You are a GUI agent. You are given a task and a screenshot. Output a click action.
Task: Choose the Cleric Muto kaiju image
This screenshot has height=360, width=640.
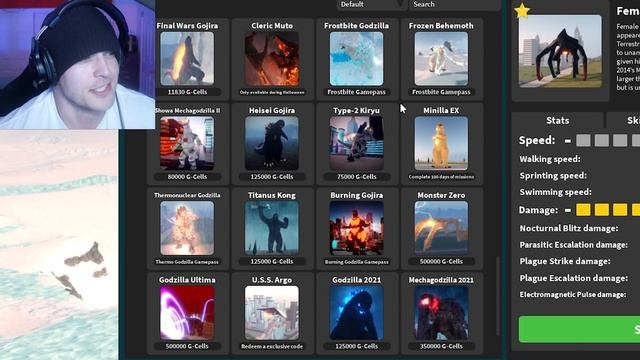pyautogui.click(x=272, y=59)
